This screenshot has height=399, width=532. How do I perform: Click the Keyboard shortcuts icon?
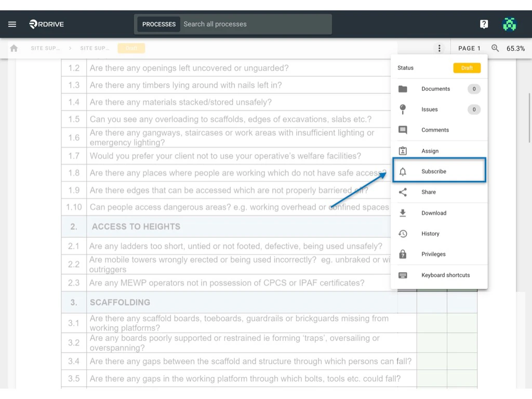pos(403,274)
